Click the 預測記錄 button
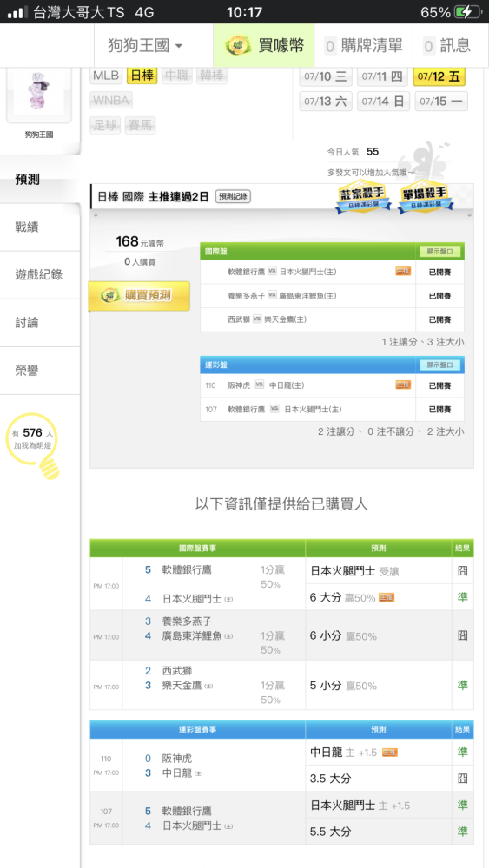Viewport: 489px width, 868px height. [x=233, y=196]
